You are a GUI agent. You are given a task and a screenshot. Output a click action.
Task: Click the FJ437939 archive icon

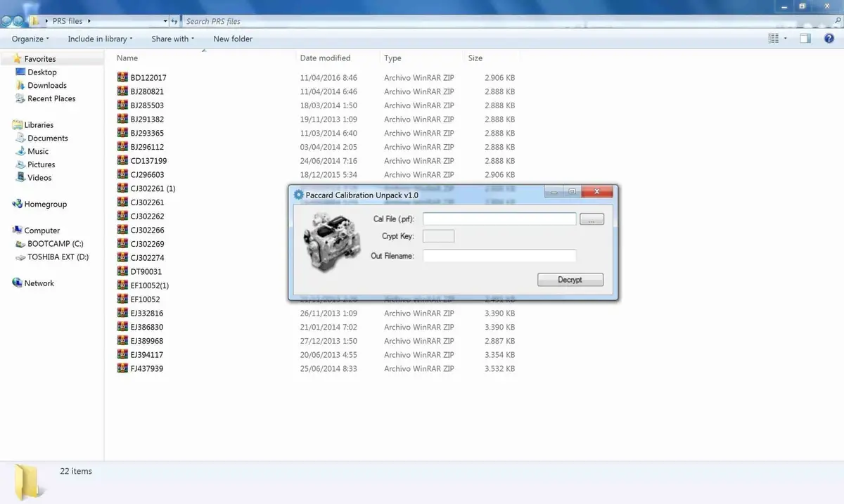[122, 368]
